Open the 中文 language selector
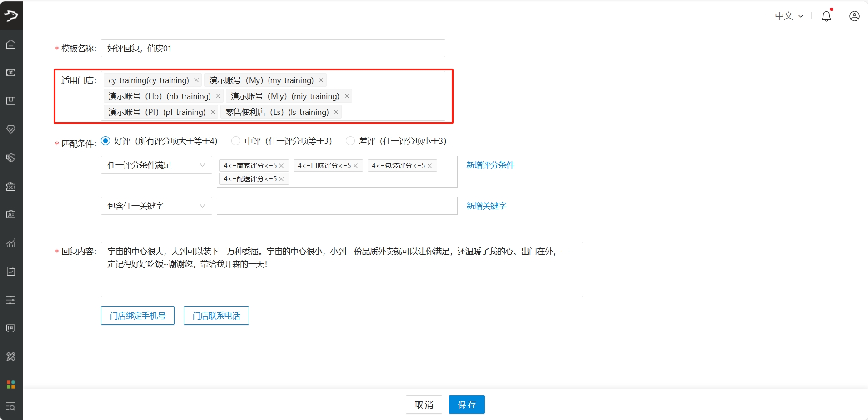Viewport: 868px width, 420px height. pyautogui.click(x=788, y=16)
